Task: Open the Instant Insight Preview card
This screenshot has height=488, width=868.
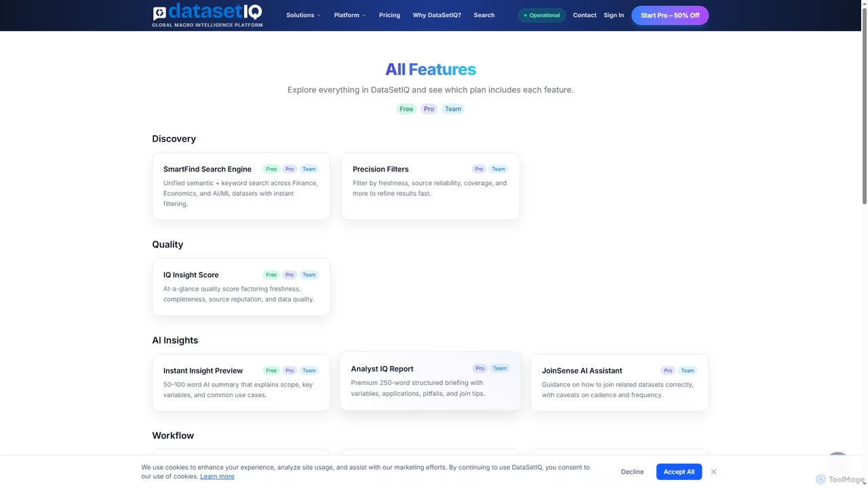Action: [x=241, y=382]
